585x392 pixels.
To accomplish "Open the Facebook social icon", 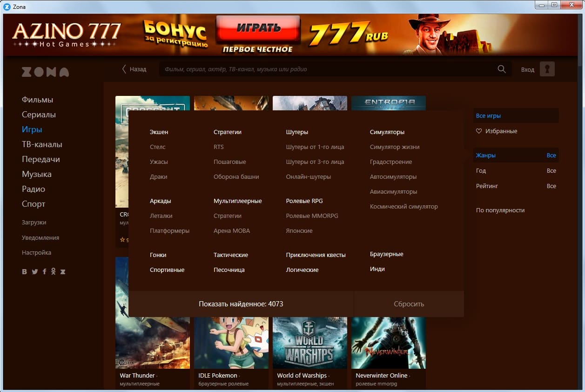I will pos(45,271).
